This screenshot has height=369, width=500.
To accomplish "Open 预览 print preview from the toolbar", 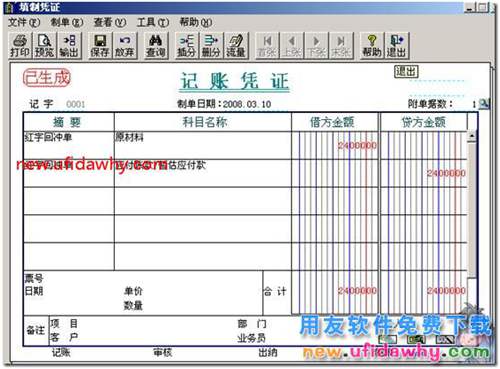I will point(44,46).
